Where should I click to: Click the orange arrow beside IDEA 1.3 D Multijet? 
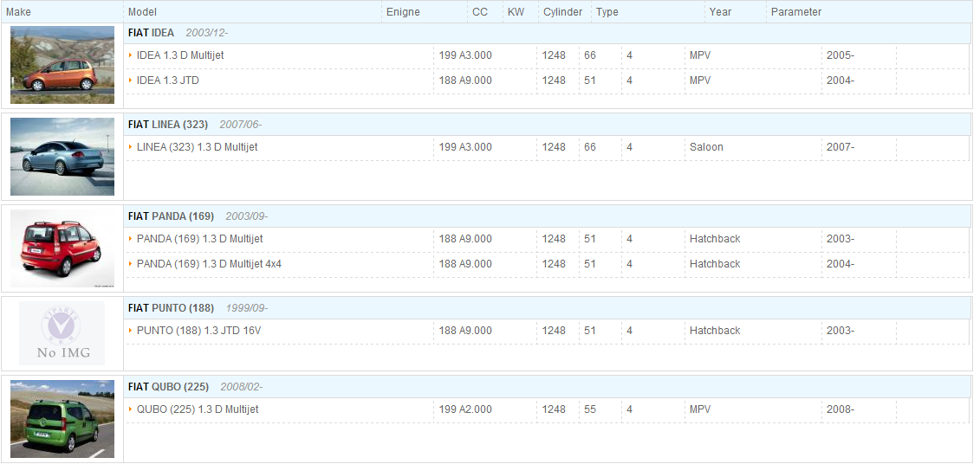[x=131, y=55]
